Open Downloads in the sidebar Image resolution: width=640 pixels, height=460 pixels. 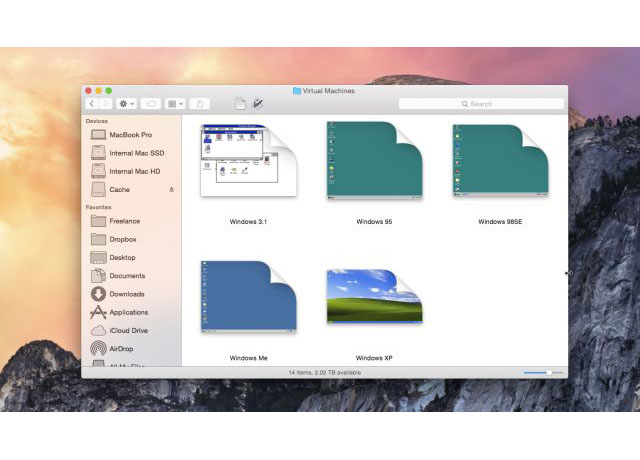pos(131,294)
